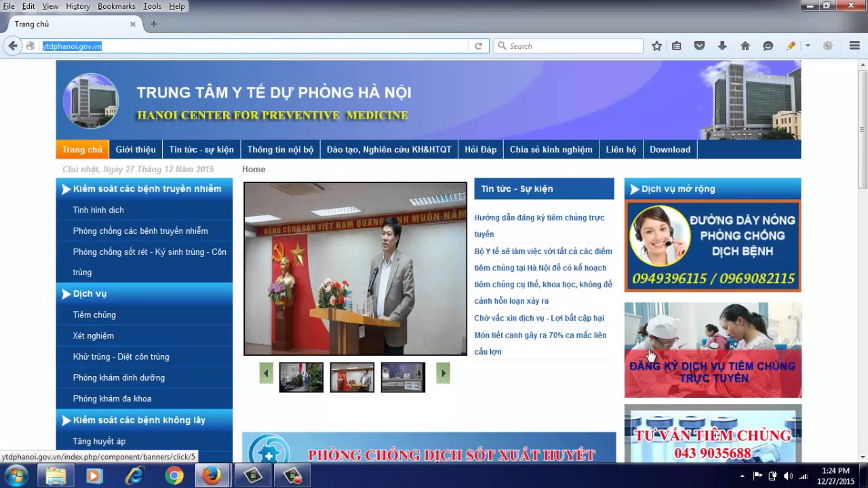The image size is (868, 488).
Task: Open the Tools menu
Action: (x=153, y=6)
